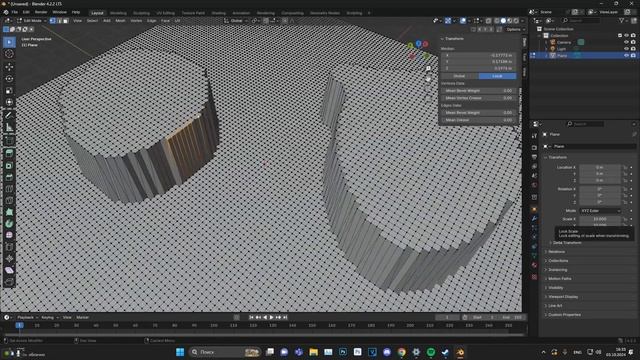Select the Inset Faces tool

coord(9,165)
